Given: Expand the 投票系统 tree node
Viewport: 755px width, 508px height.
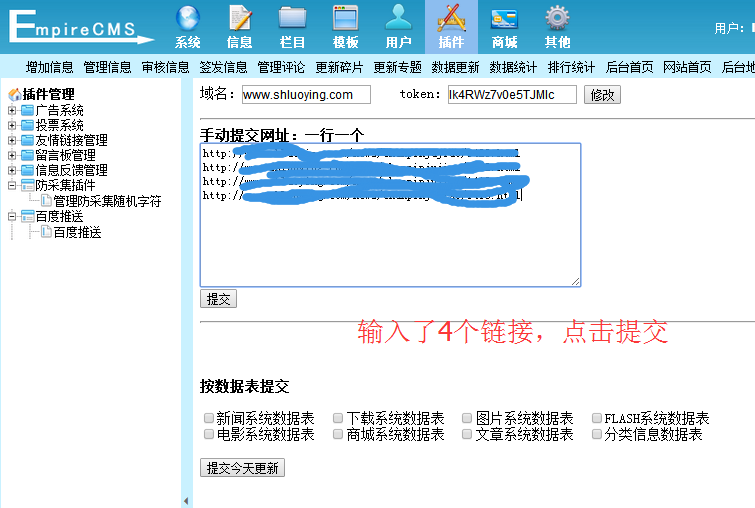Looking at the screenshot, I should [12, 125].
